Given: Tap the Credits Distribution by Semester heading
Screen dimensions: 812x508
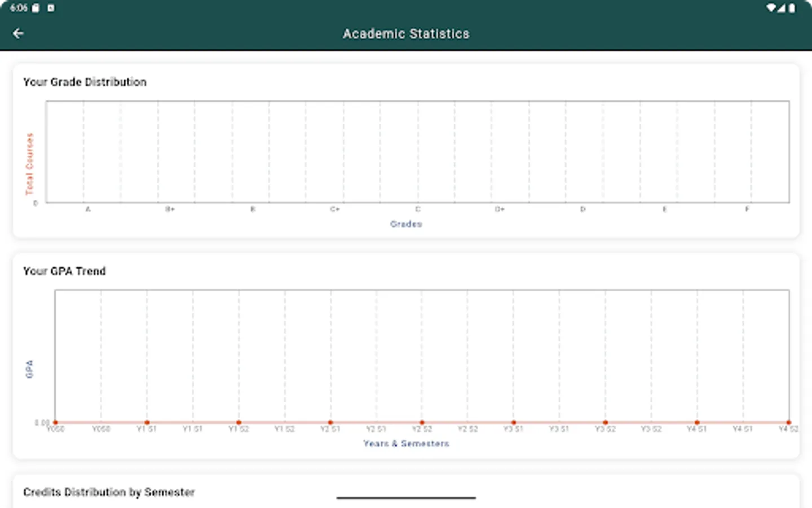Looking at the screenshot, I should pyautogui.click(x=109, y=492).
